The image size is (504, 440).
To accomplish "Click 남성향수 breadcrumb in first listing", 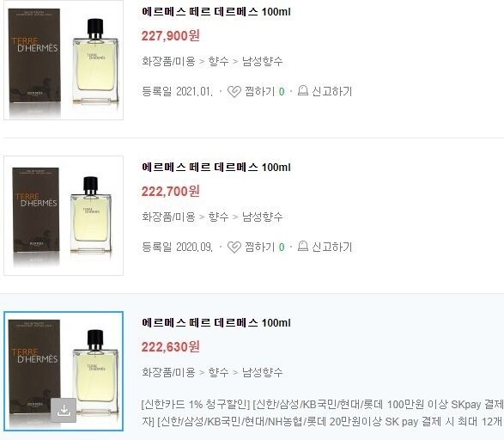I will coord(262,61).
